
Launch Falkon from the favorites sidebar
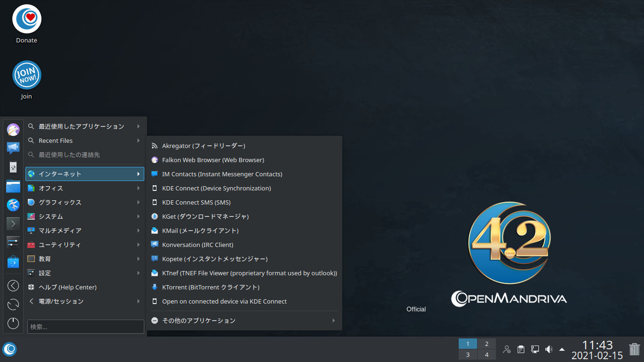pos(13,130)
